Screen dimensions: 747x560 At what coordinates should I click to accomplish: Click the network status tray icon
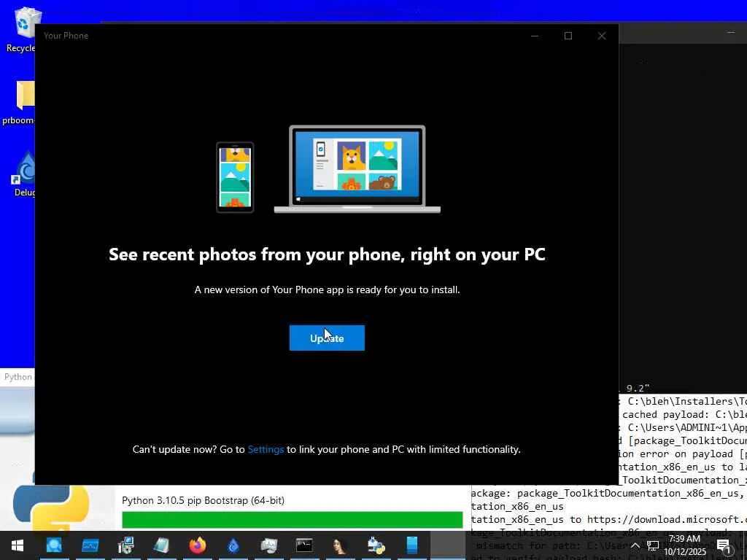tap(653, 545)
